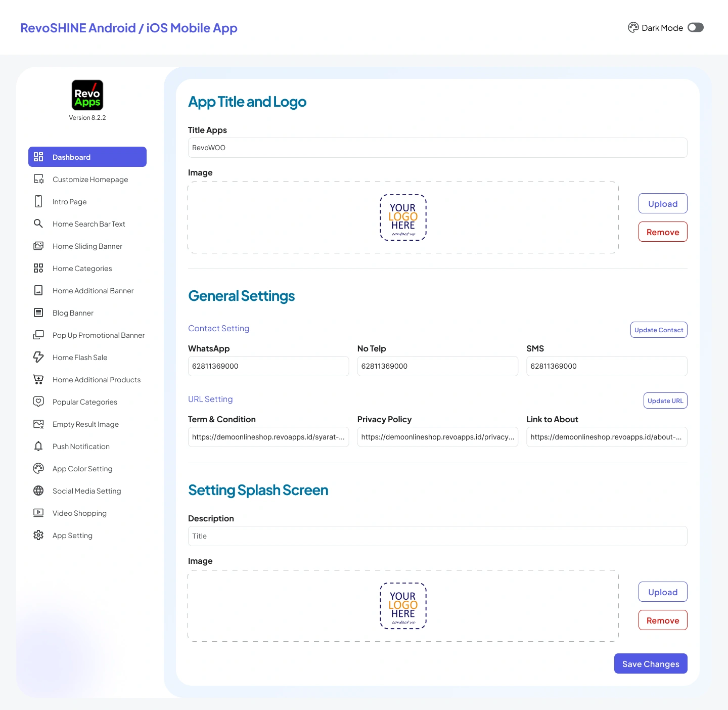Open App Color Setting menu item
This screenshot has height=710, width=728.
(87, 468)
